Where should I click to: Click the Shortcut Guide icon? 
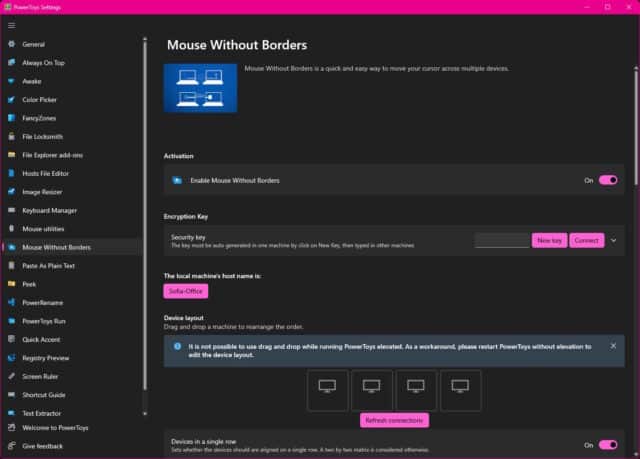pos(11,395)
